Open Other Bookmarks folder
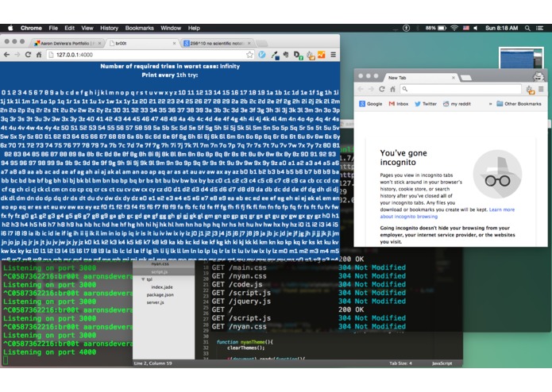The height and width of the screenshot is (392, 552). click(519, 104)
